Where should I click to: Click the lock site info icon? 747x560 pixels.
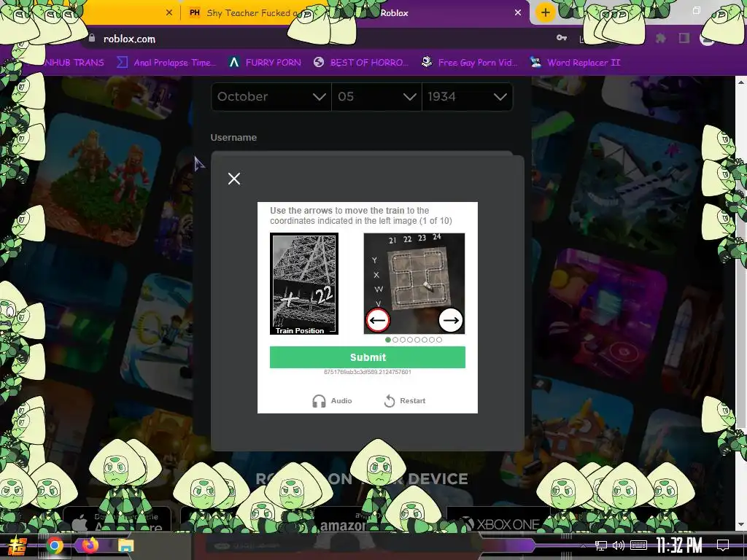pos(91,39)
